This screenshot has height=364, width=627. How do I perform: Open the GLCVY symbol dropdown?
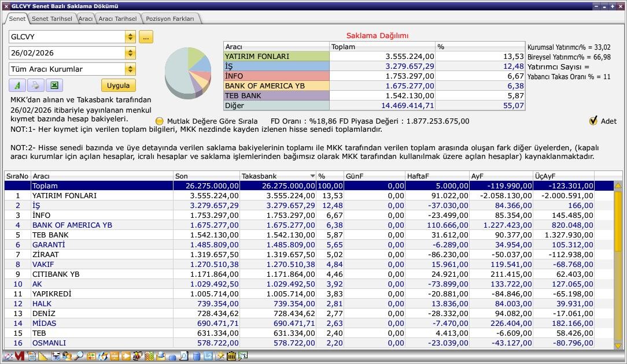[x=130, y=37]
